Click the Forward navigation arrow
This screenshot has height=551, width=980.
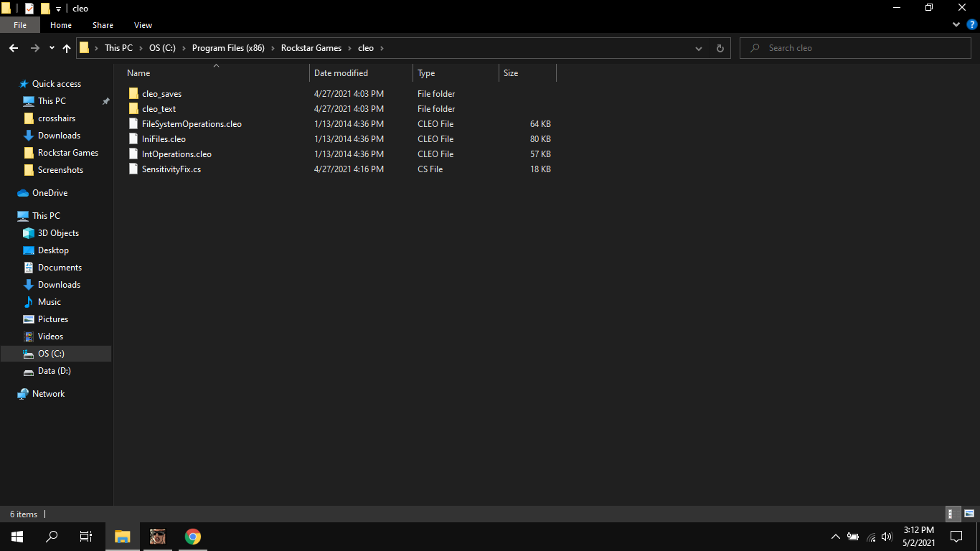34,48
